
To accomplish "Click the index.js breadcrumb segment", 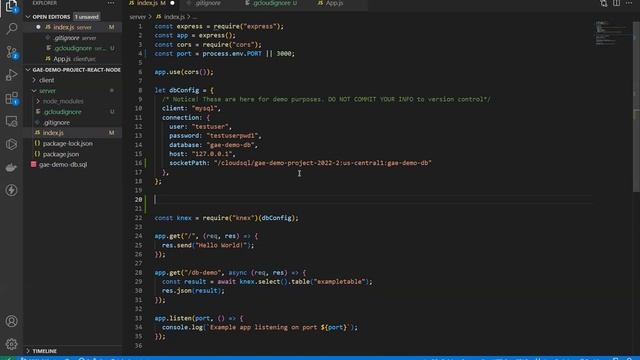I will pos(174,17).
